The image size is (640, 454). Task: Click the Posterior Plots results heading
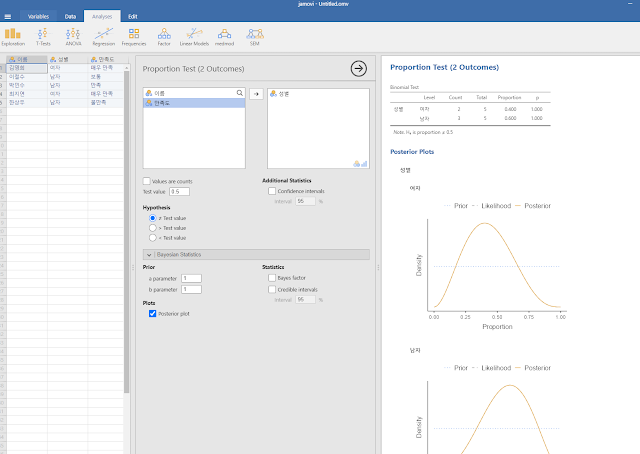point(412,151)
